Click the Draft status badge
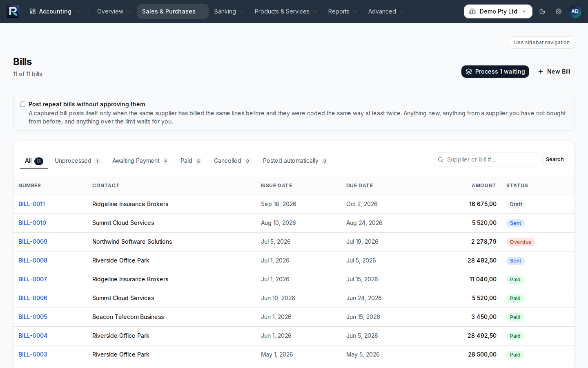 516,204
